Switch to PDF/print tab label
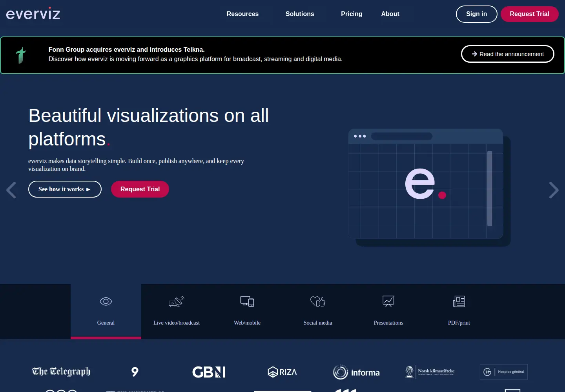Image resolution: width=565 pixels, height=392 pixels. point(459,323)
